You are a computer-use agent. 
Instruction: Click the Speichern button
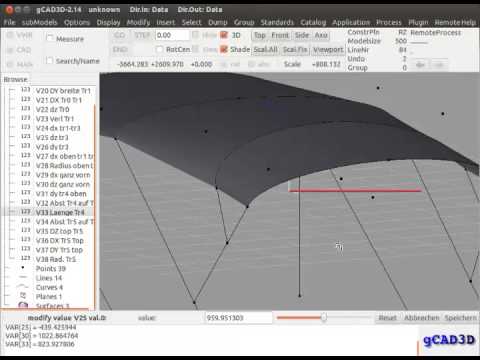click(460, 318)
